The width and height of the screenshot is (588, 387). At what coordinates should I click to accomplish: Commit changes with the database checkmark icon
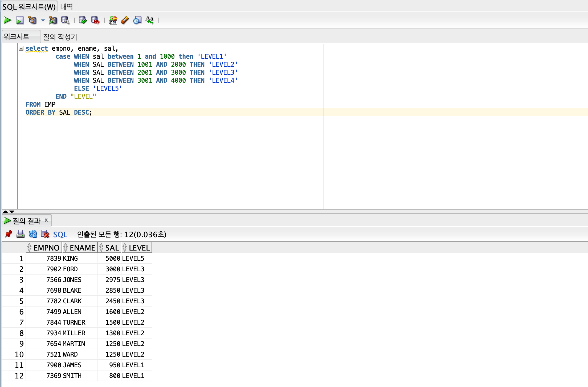[x=83, y=20]
